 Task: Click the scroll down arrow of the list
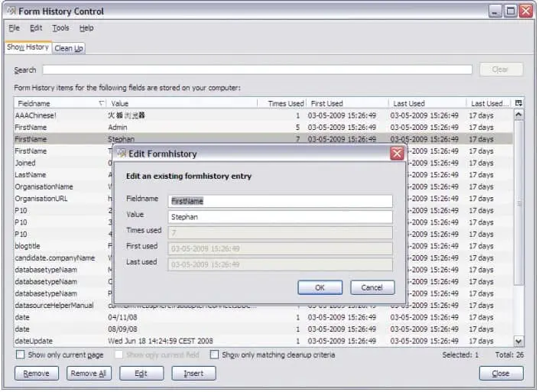[x=518, y=341]
